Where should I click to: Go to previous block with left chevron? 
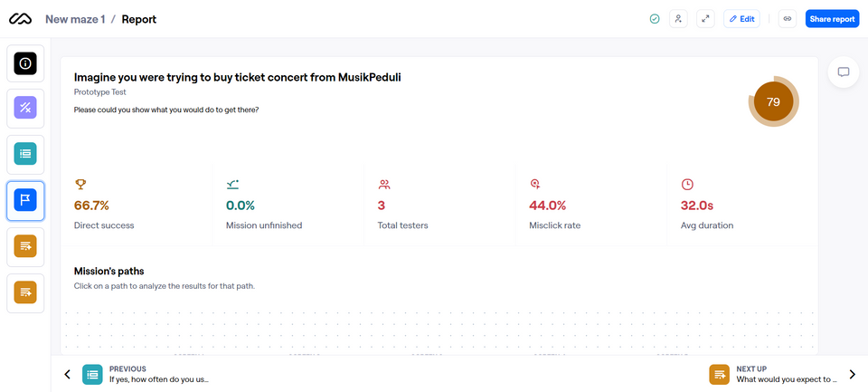[68, 374]
